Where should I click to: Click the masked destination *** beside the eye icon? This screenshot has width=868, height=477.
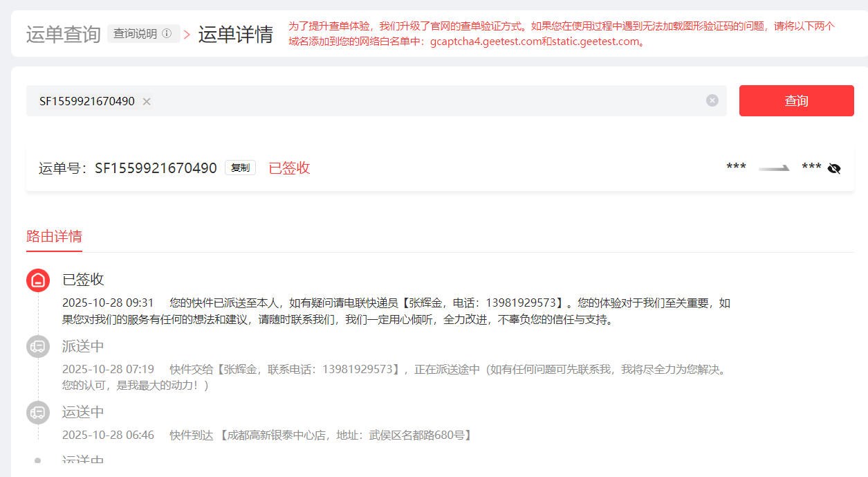click(x=811, y=168)
